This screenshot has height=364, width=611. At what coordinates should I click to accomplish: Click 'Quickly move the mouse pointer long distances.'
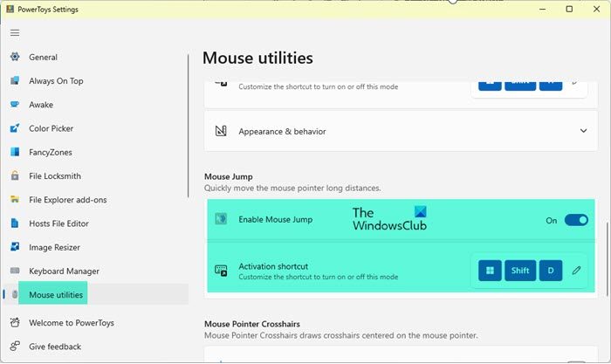click(292, 188)
